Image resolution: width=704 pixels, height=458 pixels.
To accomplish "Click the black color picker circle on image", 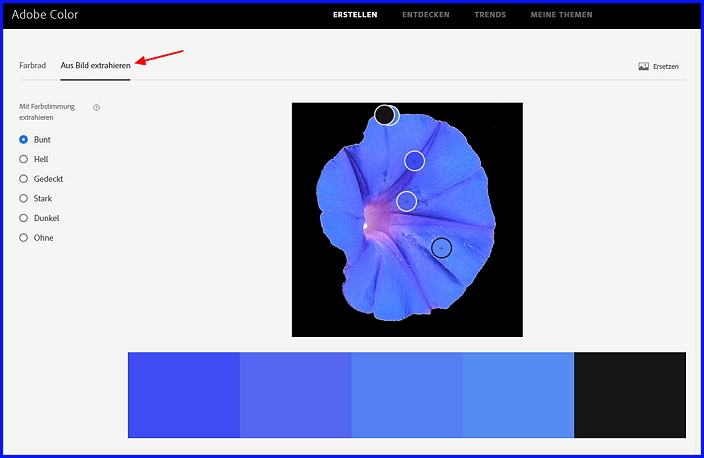I will tap(385, 115).
